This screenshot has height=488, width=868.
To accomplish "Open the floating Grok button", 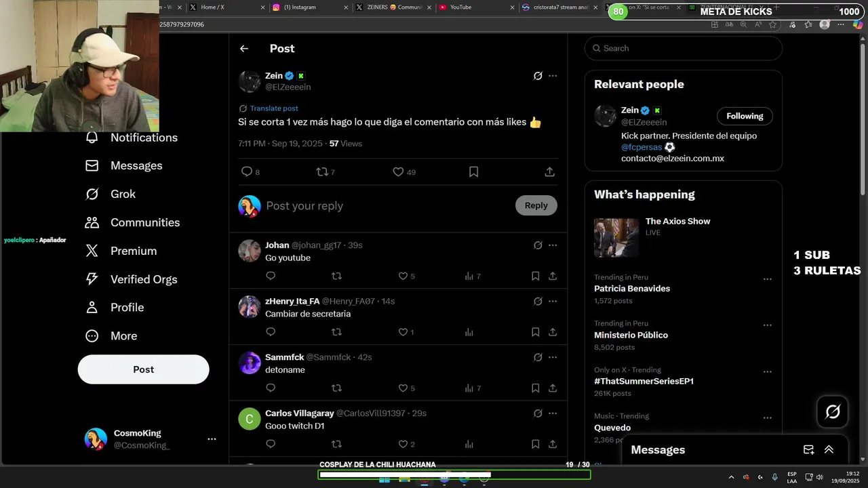I will [833, 411].
